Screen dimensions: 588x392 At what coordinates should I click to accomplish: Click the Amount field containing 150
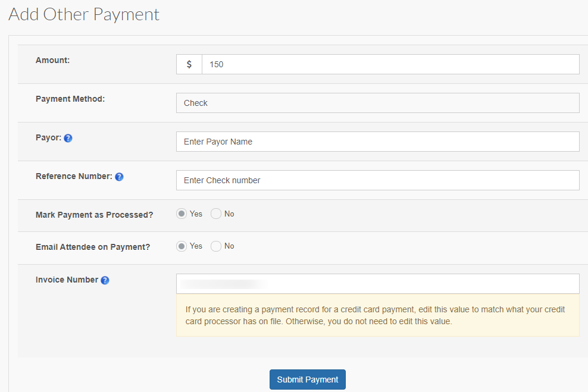point(390,64)
